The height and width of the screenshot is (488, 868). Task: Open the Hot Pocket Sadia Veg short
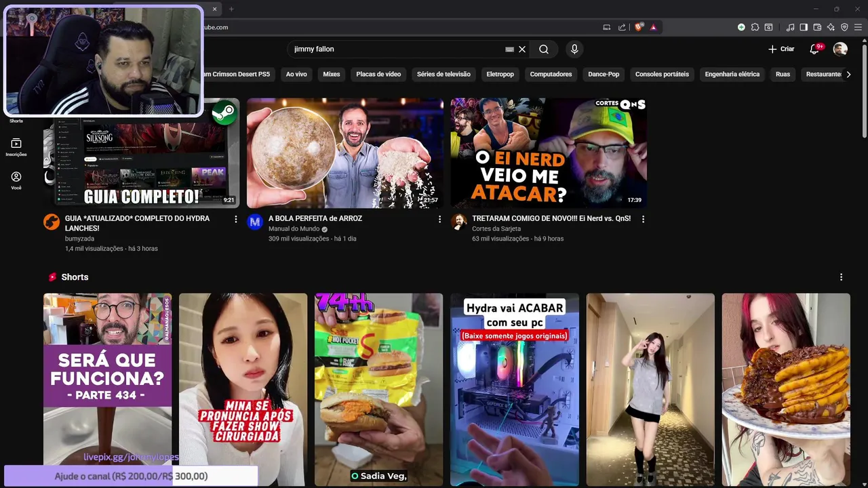point(378,390)
